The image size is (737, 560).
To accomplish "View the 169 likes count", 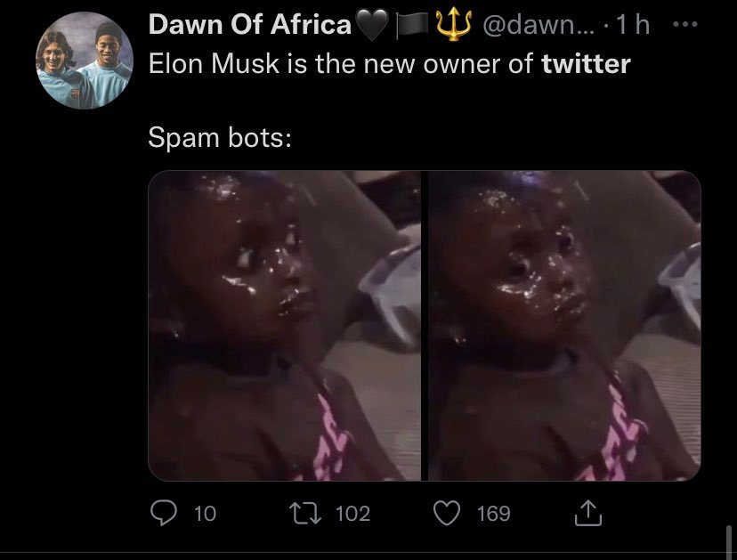I will (493, 514).
